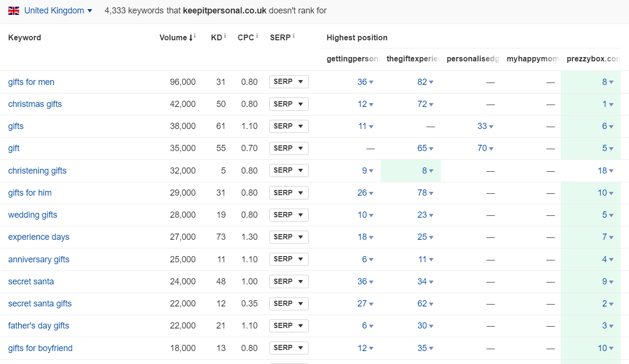Open 'gifts for boyfriend' keyword link
This screenshot has width=629, height=364.
click(x=40, y=348)
